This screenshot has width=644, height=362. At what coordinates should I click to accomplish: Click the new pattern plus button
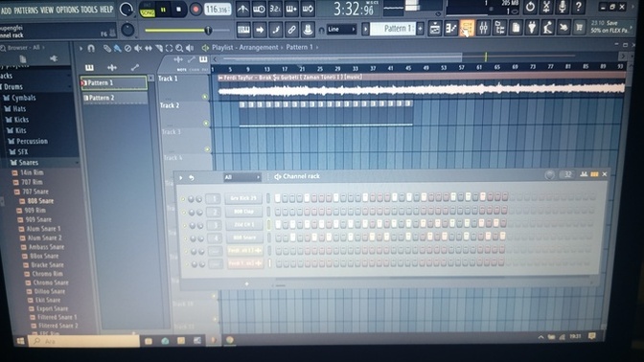tap(420, 29)
